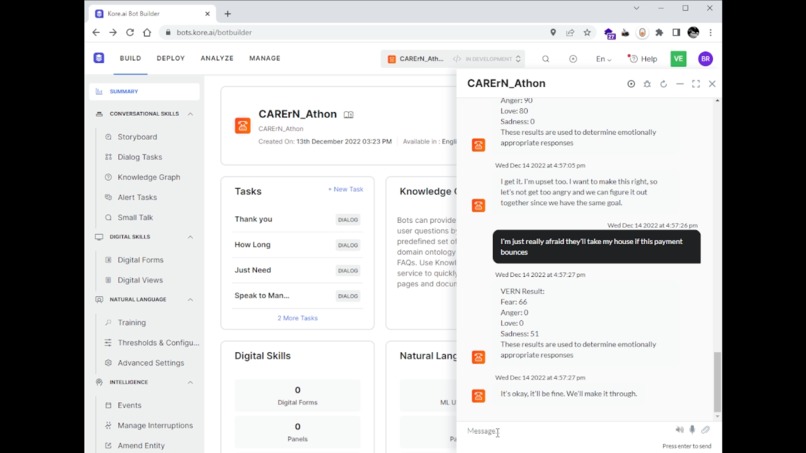The width and height of the screenshot is (806, 453).
Task: Expand chat panel to full screen
Action: tap(696, 84)
